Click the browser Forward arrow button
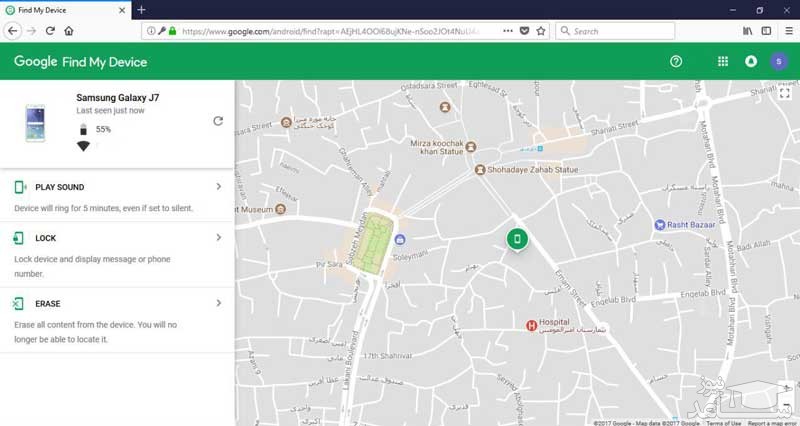The height and width of the screenshot is (426, 800). point(32,31)
